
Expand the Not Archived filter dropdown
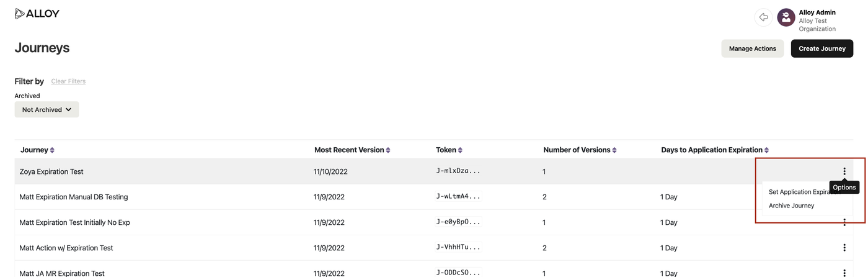coord(46,110)
